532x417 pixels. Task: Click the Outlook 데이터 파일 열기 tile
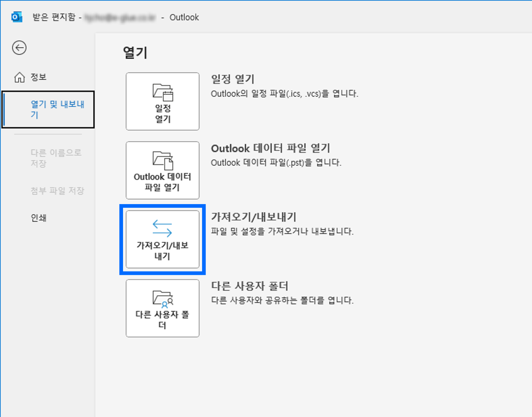click(x=162, y=170)
